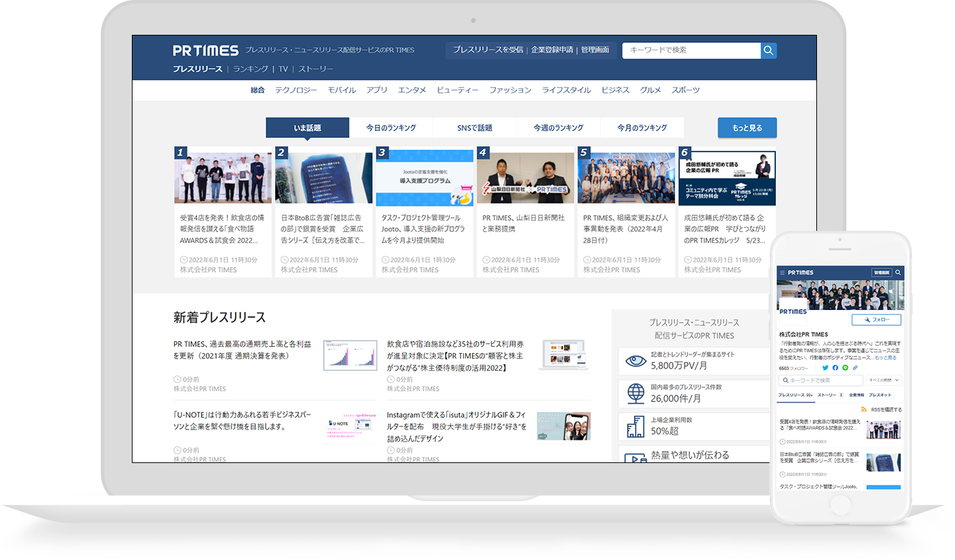The width and height of the screenshot is (955, 560).
Task: Choose ライフスタイル category
Action: click(x=566, y=90)
